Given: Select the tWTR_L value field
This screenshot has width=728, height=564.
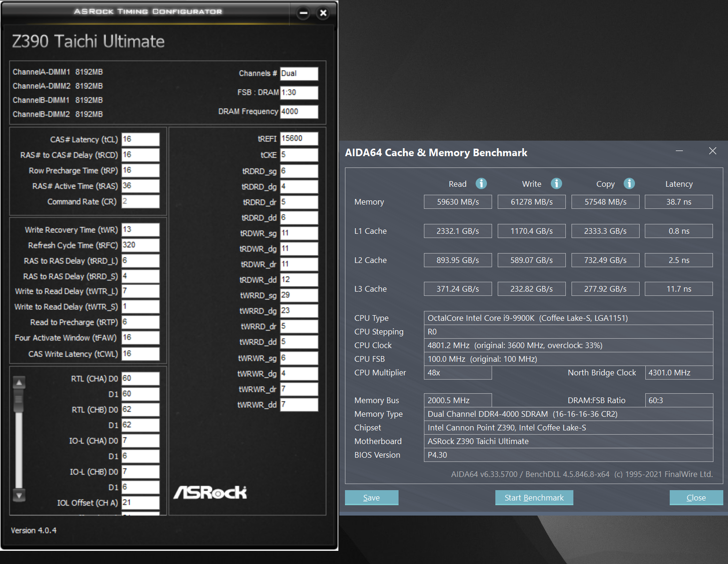Looking at the screenshot, I should pyautogui.click(x=141, y=291).
